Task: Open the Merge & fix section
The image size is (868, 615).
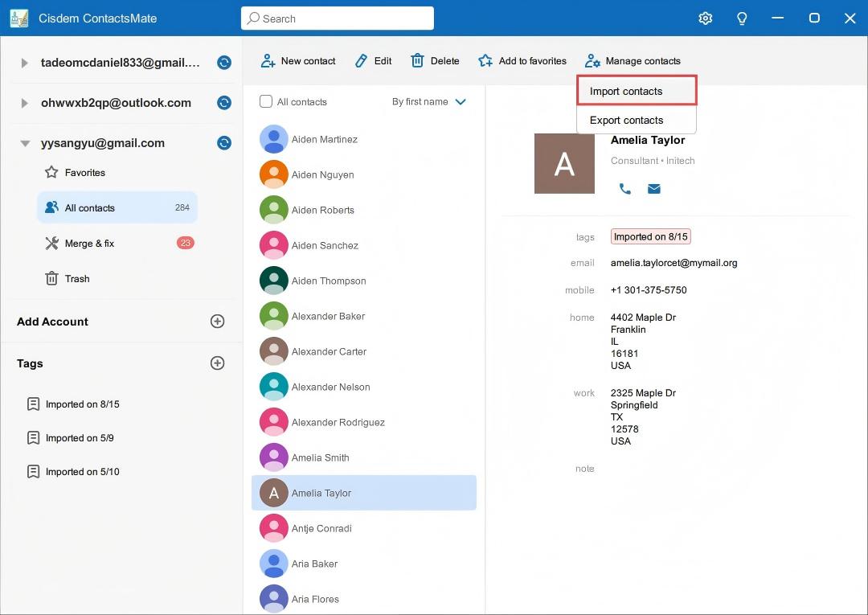Action: tap(88, 243)
